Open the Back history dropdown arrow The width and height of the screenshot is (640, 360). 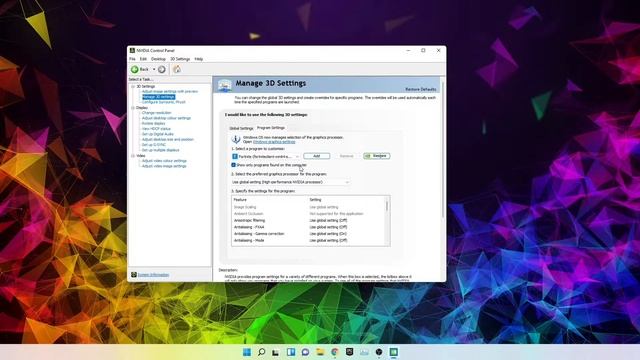(x=154, y=69)
